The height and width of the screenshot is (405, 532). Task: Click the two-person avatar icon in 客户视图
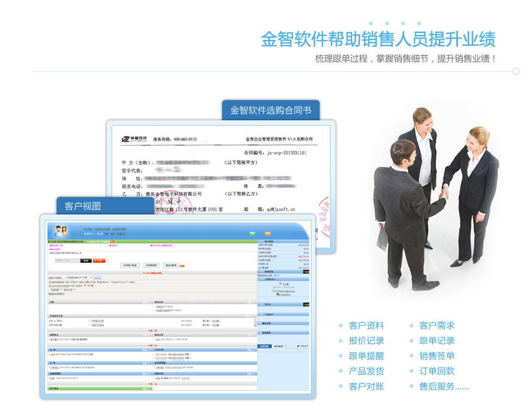[62, 231]
